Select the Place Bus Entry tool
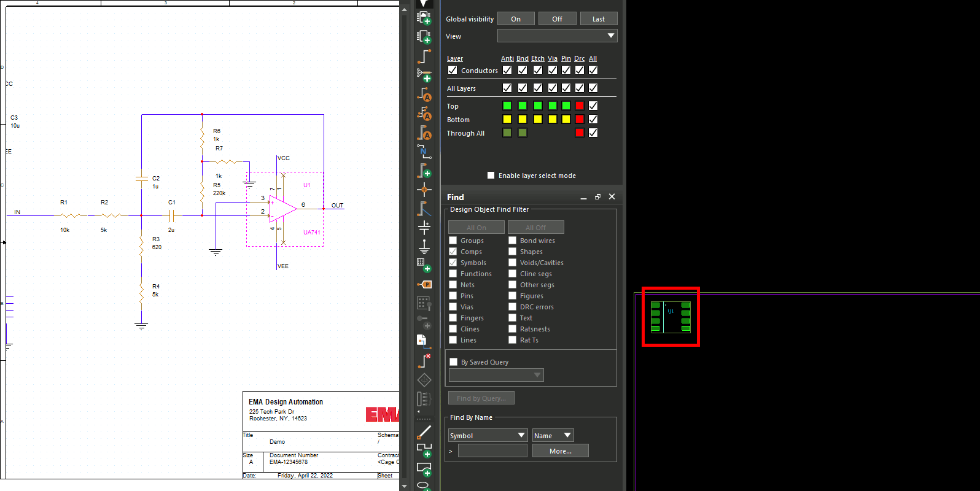Image resolution: width=980 pixels, height=491 pixels. pyautogui.click(x=424, y=209)
